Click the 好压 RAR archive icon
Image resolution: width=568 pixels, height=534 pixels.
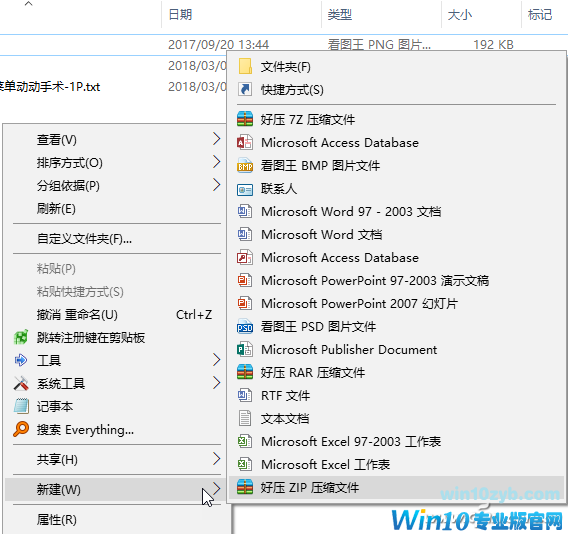(x=245, y=372)
